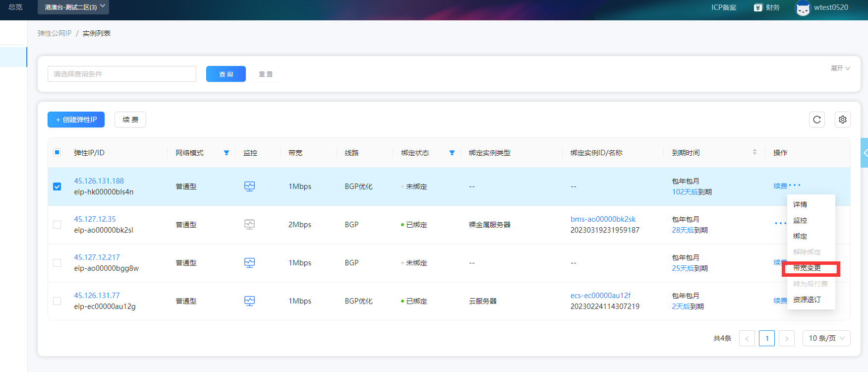Viewport: 868px width, 372px height.
Task: Click the 创建弹性IP button
Action: click(76, 120)
